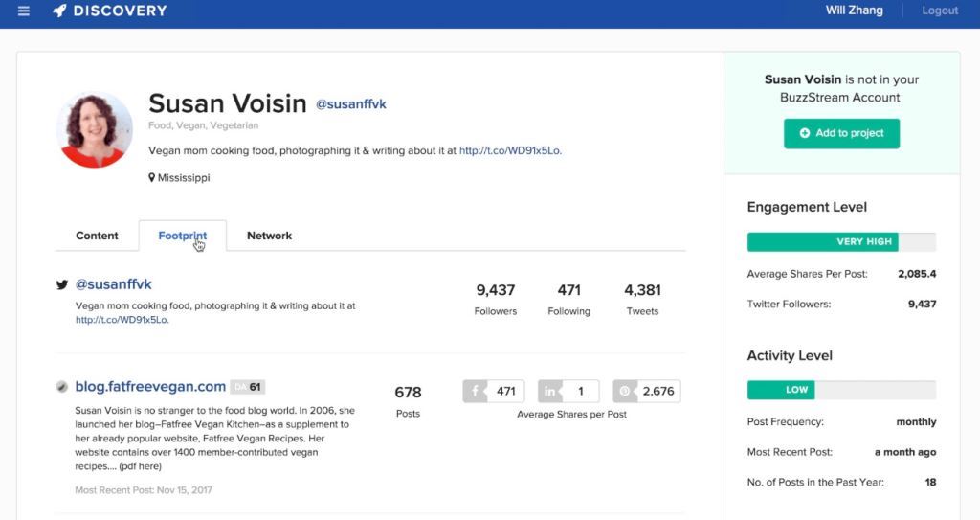Click the @susanffvk handle next to Susan Voisin
Image resolution: width=980 pixels, height=520 pixels.
[x=351, y=104]
